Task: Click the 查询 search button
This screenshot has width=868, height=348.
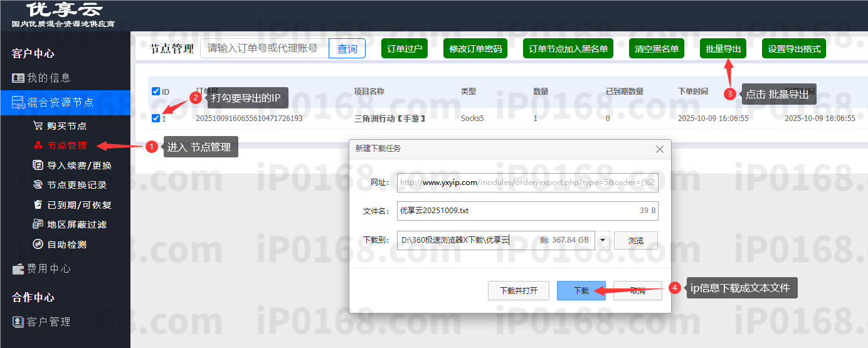Action: pos(347,49)
